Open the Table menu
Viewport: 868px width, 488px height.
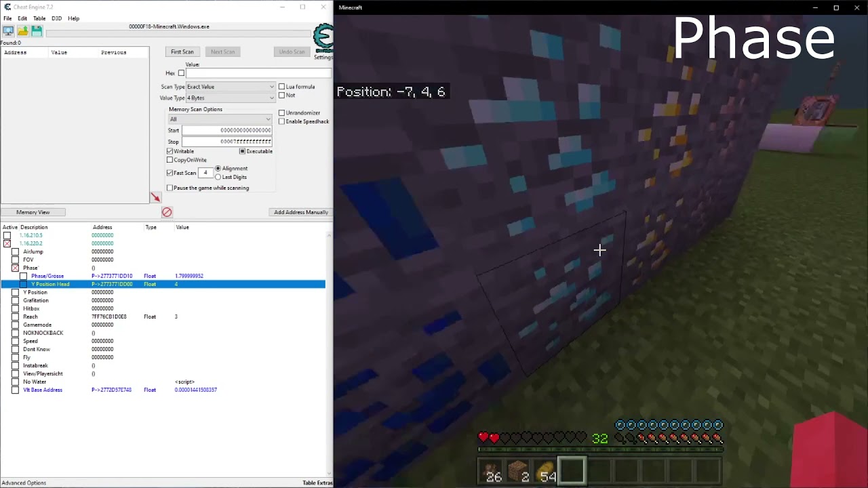[x=39, y=18]
